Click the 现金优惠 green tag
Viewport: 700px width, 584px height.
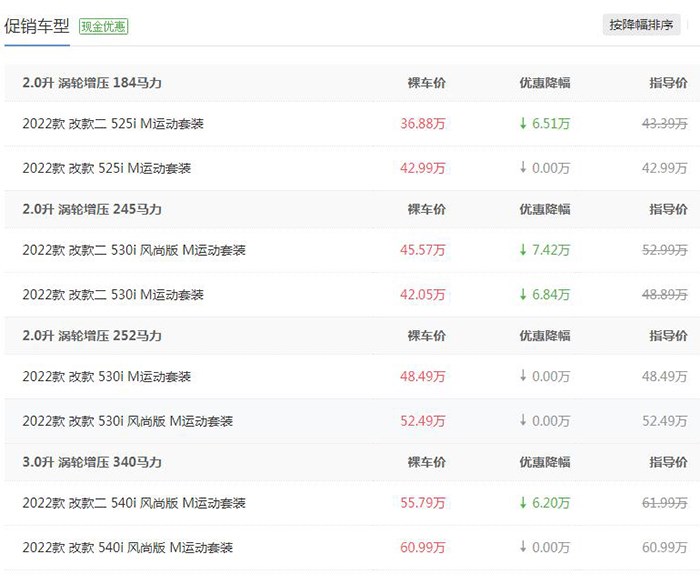pos(104,26)
